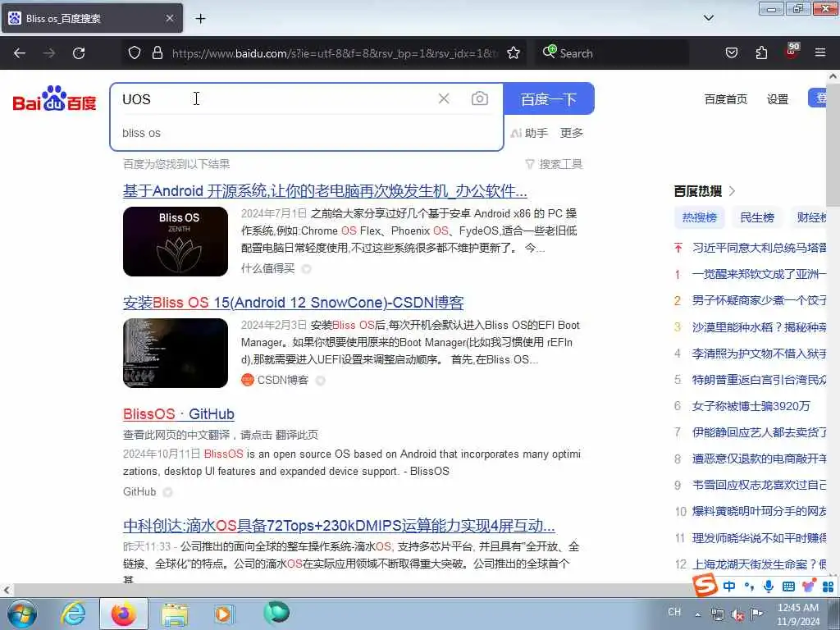Open the Firefox hamburger menu
This screenshot has width=840, height=630.
pyautogui.click(x=820, y=52)
